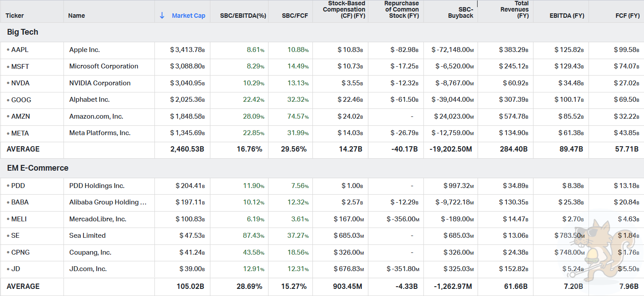Image resolution: width=644 pixels, height=296 pixels.
Task: Open the NVDA ticker
Action: click(20, 83)
